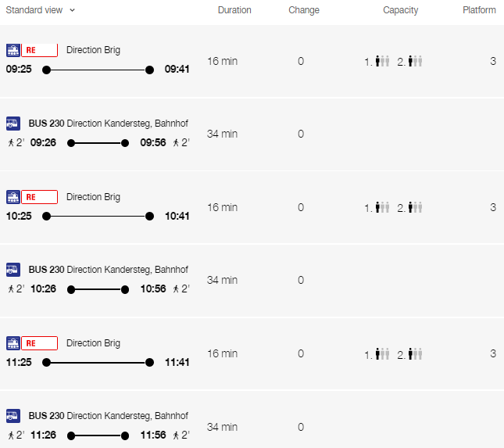This screenshot has height=448, width=504.
Task: Click the RE badge on the 11:25 train
Action: tap(40, 343)
